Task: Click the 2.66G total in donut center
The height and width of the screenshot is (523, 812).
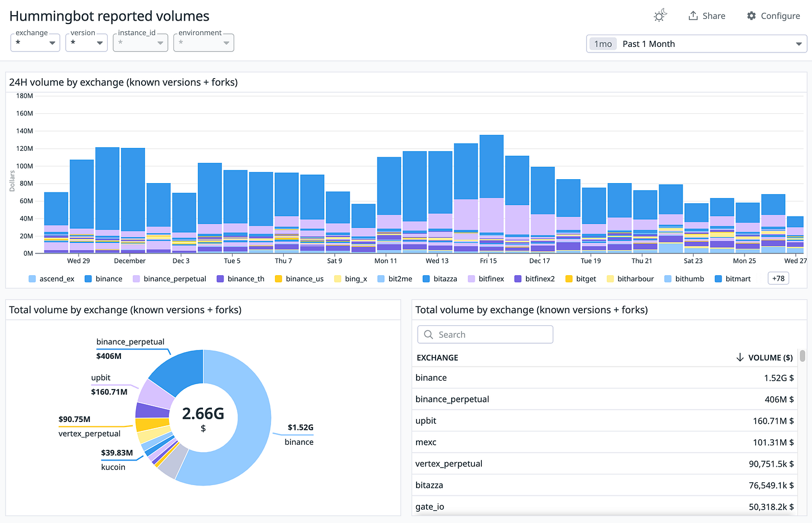Action: click(x=203, y=414)
